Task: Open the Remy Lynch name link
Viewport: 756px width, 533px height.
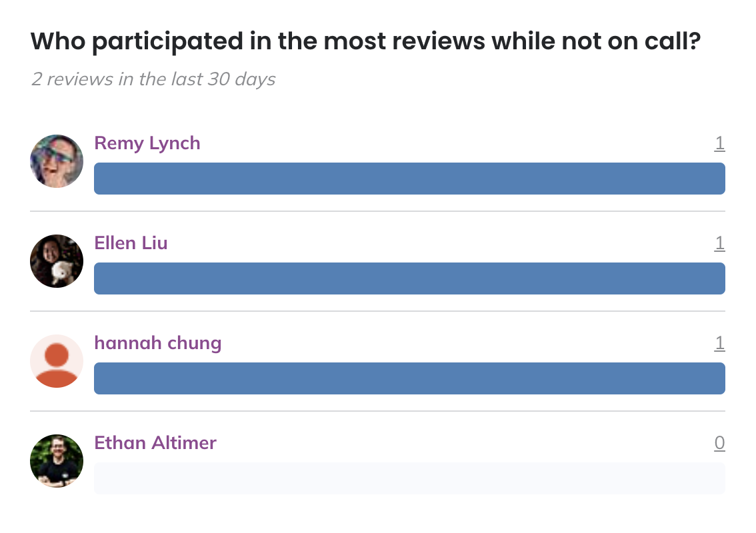Action: (147, 144)
